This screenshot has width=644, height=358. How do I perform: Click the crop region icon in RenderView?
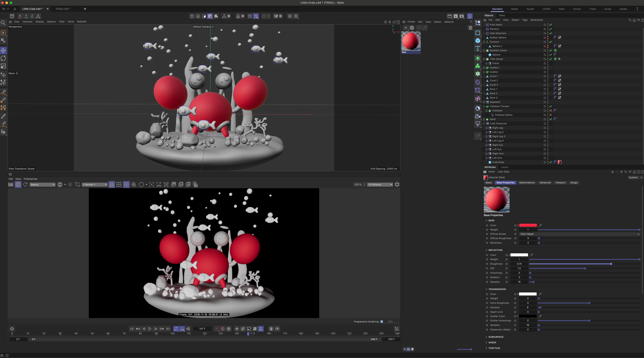coord(78,184)
